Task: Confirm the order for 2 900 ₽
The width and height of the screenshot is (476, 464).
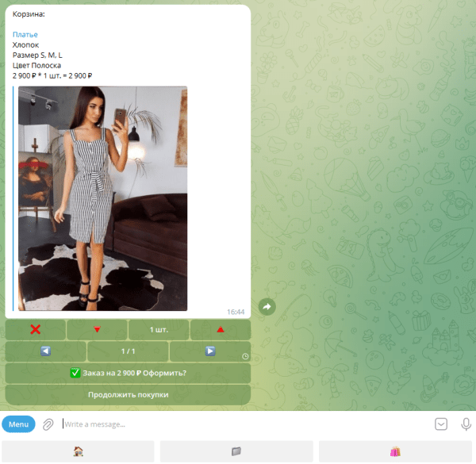Action: [x=128, y=372]
